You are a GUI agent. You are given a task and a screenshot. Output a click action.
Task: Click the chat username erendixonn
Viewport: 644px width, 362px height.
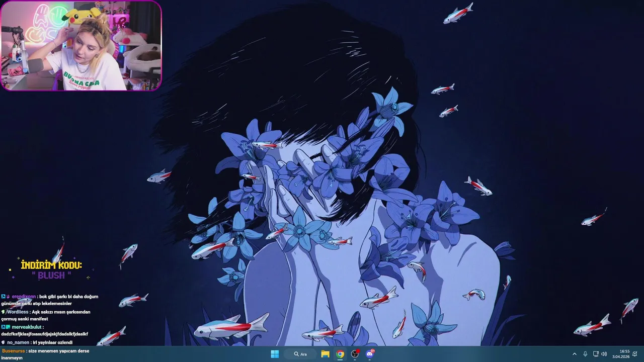tap(24, 297)
